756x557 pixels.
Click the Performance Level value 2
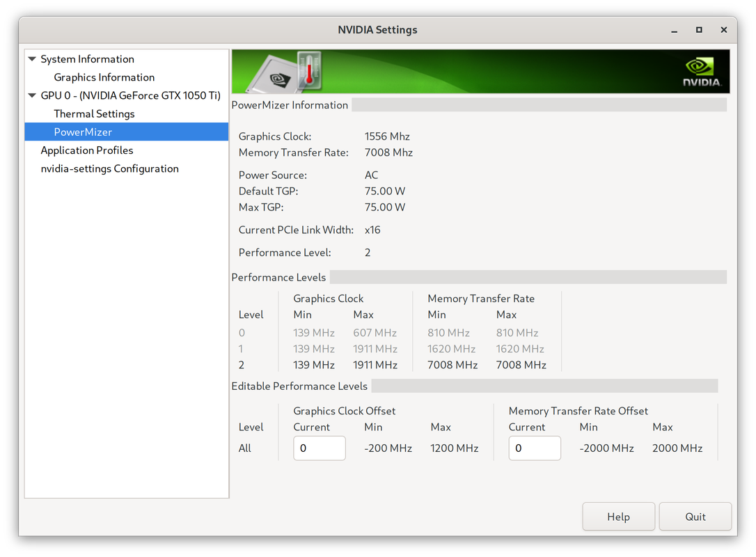[368, 253]
